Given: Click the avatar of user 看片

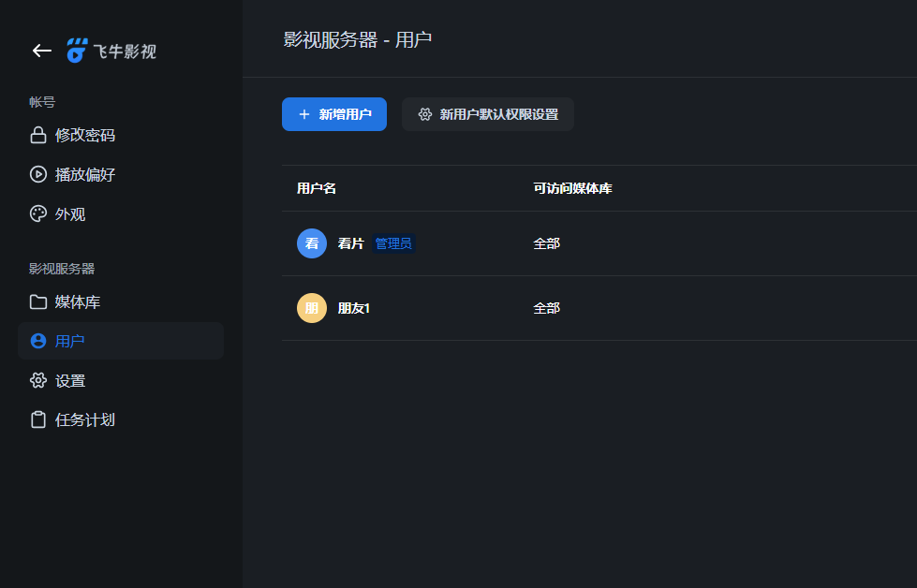Looking at the screenshot, I should click(x=312, y=243).
